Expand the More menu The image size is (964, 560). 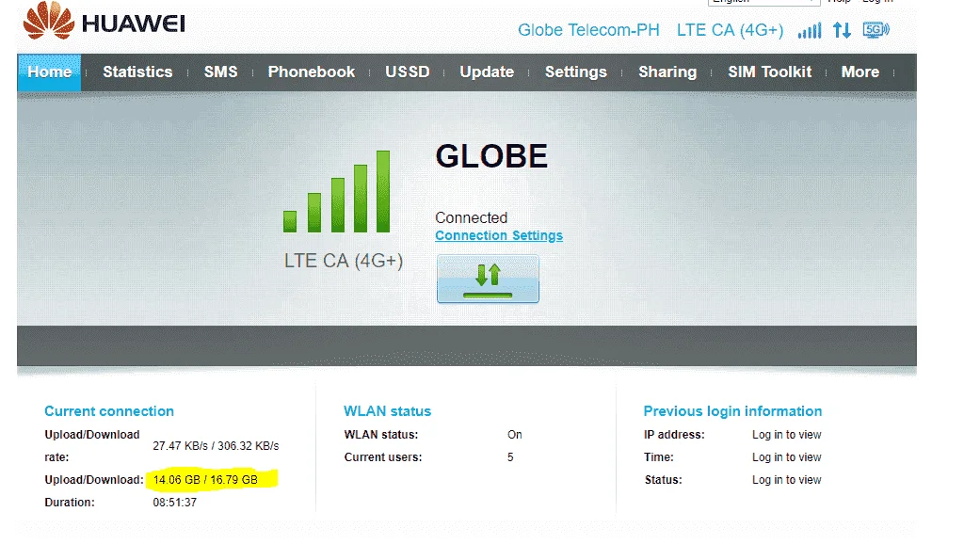click(860, 72)
